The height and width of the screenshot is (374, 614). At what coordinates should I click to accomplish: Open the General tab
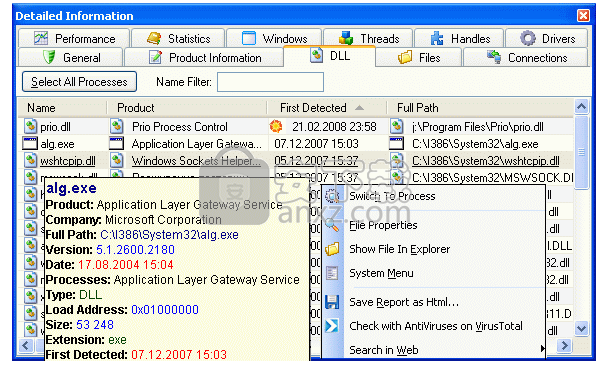[x=70, y=58]
